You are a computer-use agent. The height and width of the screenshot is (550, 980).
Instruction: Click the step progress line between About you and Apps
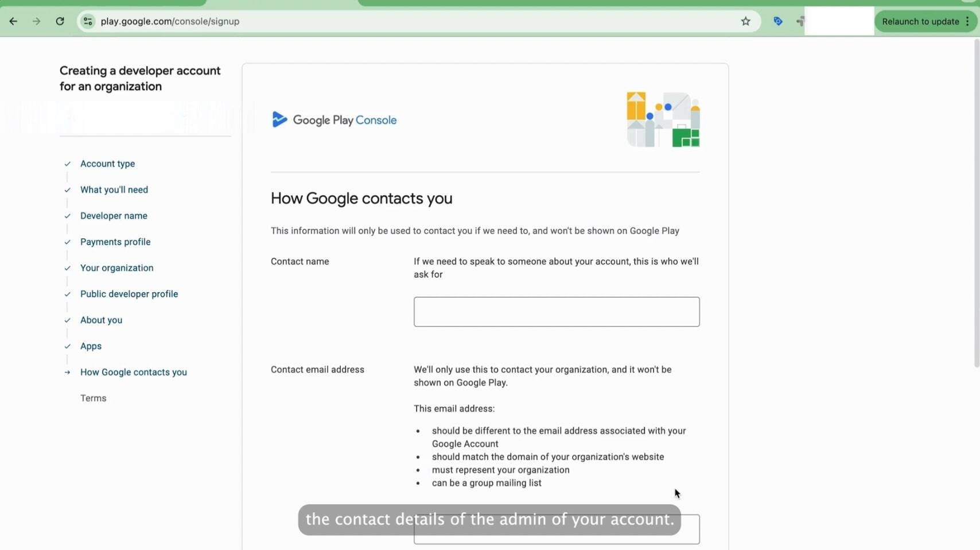pyautogui.click(x=67, y=333)
